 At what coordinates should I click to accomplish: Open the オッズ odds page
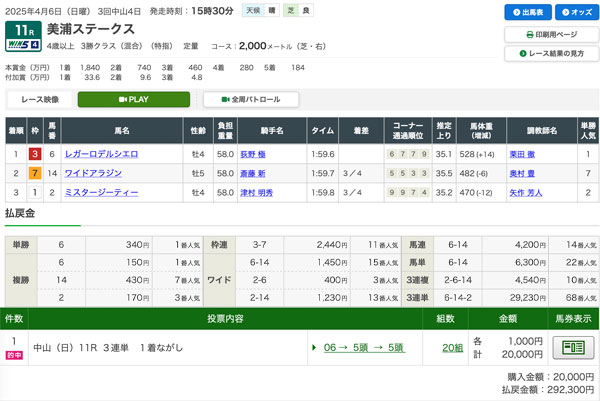[571, 13]
